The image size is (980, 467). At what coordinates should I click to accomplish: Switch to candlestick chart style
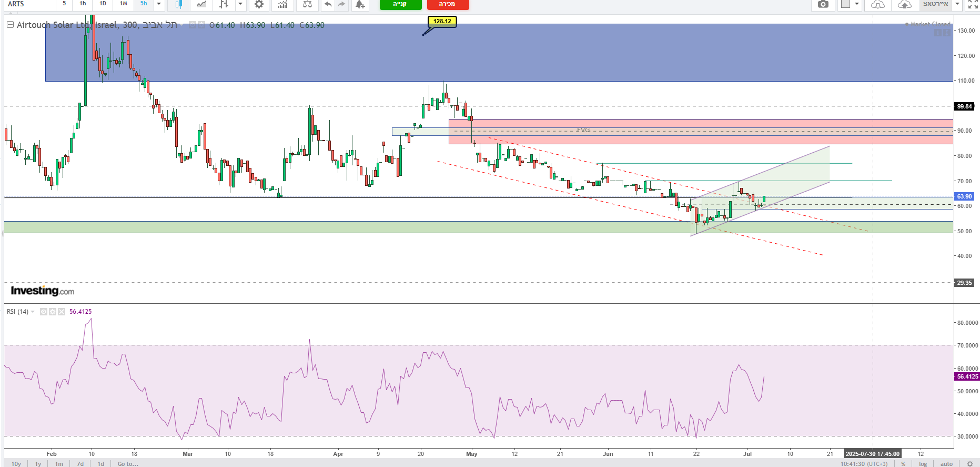[178, 4]
